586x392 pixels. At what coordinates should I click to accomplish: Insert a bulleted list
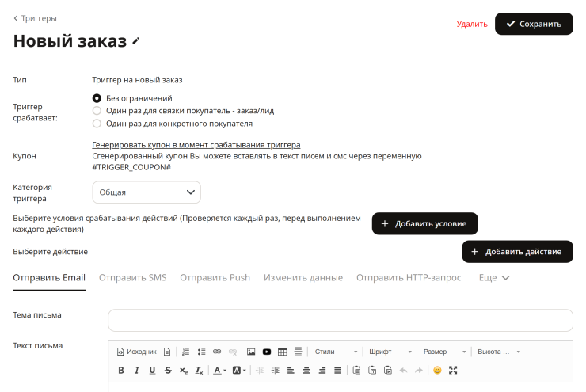(x=201, y=352)
